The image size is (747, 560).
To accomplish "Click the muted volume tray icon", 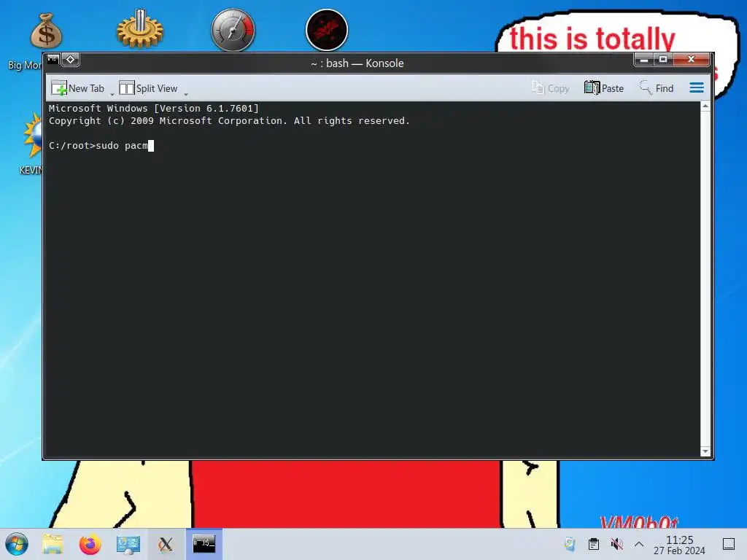I will [617, 544].
